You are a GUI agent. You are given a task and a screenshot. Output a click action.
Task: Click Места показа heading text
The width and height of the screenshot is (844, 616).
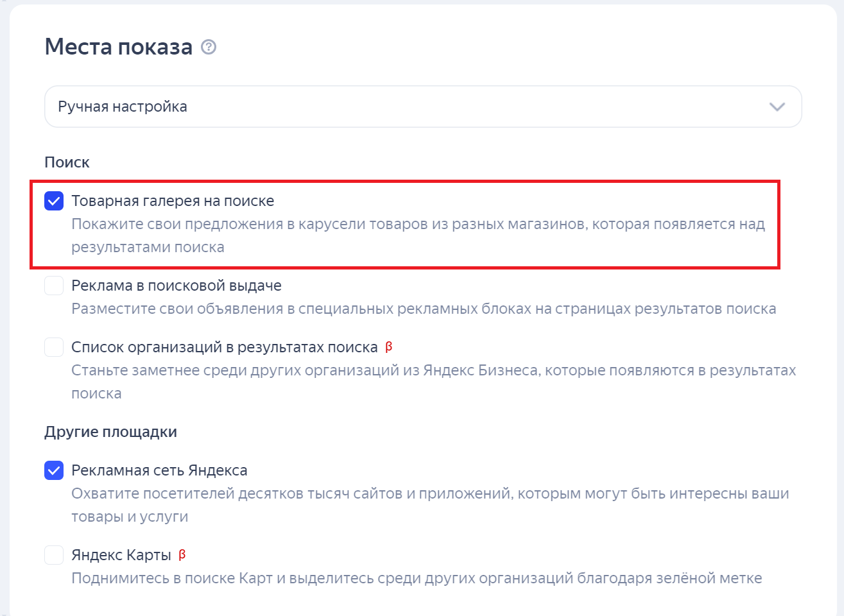tap(119, 47)
